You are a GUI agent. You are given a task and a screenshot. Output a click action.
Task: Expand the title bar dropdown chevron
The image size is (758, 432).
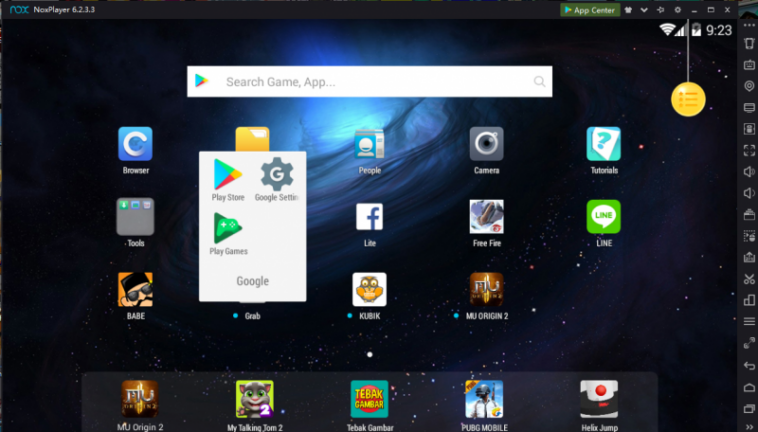pos(644,10)
